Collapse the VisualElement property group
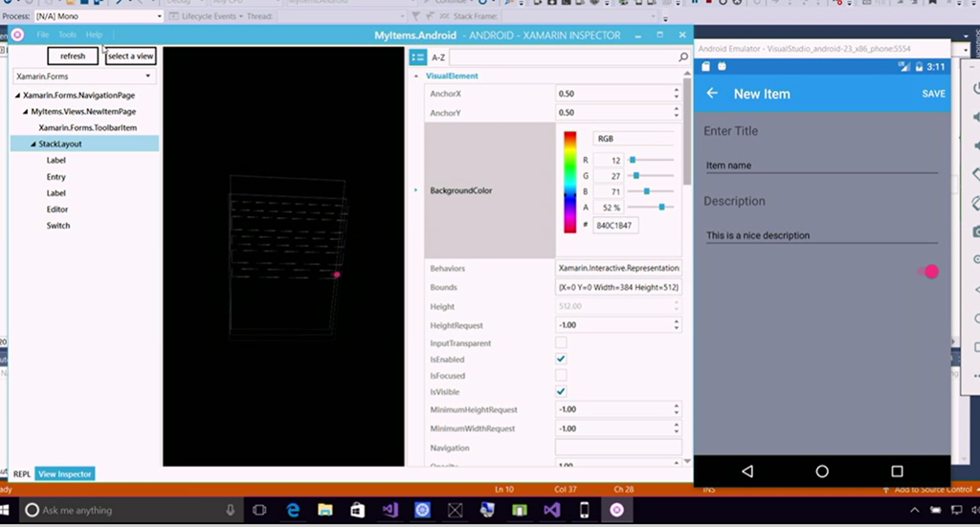The height and width of the screenshot is (527, 980). click(x=415, y=77)
